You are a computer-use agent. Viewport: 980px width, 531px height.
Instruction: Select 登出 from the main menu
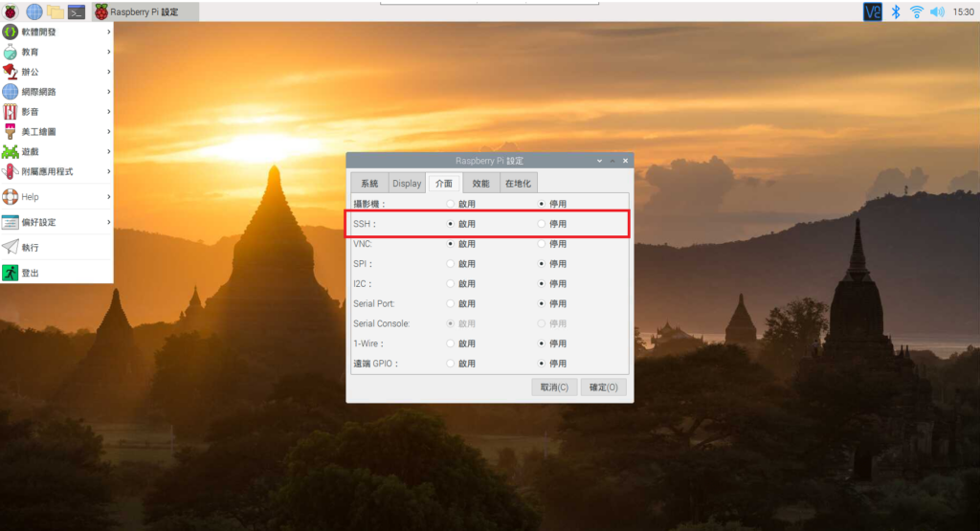coord(31,274)
